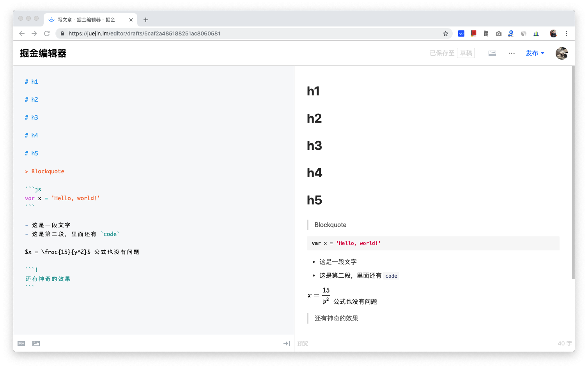
Task: Collapse the editor pane with arrow icon
Action: coord(287,343)
